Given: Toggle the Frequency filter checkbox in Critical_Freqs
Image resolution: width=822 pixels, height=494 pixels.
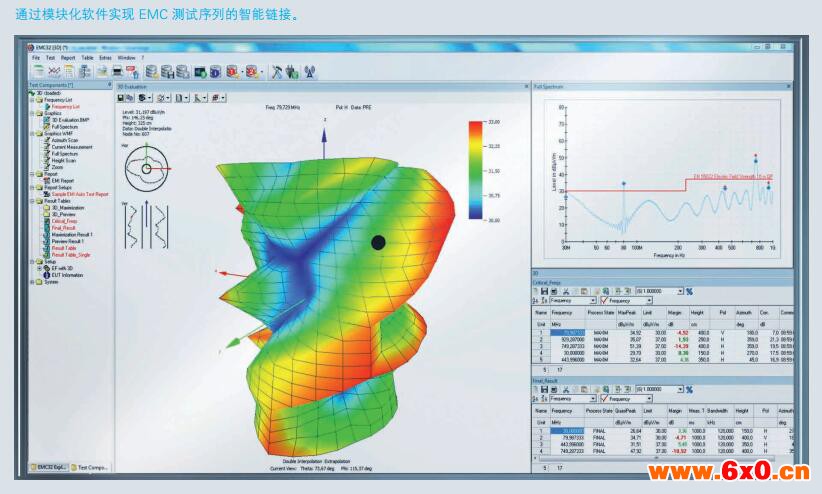Looking at the screenshot, I should point(604,300).
